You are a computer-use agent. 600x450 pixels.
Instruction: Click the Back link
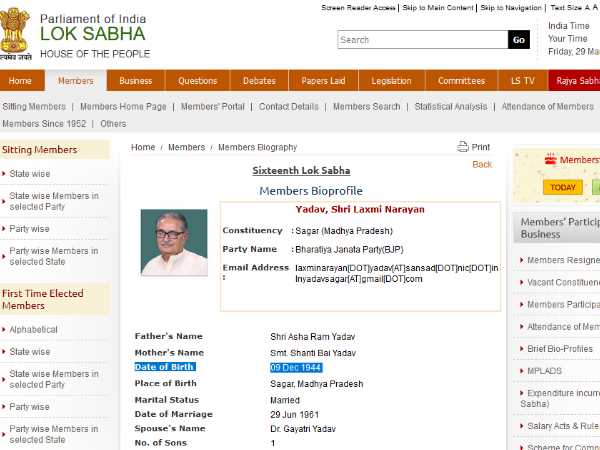[482, 165]
